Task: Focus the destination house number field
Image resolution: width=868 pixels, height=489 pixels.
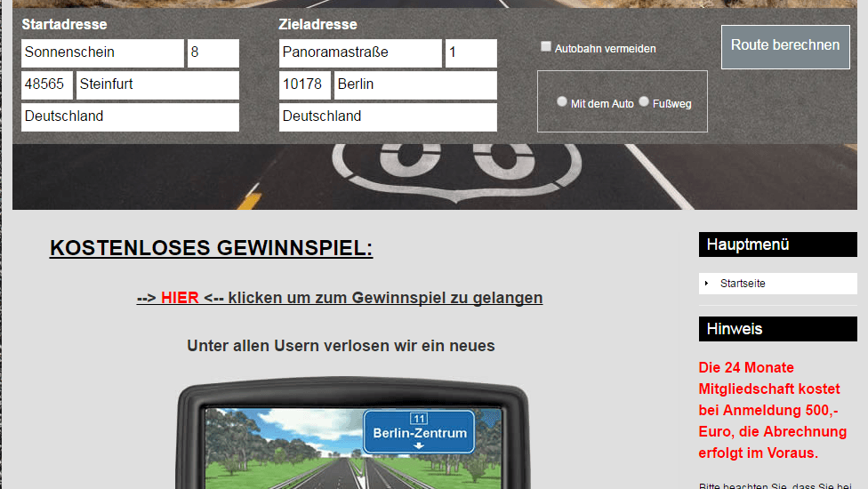Action: click(x=470, y=53)
